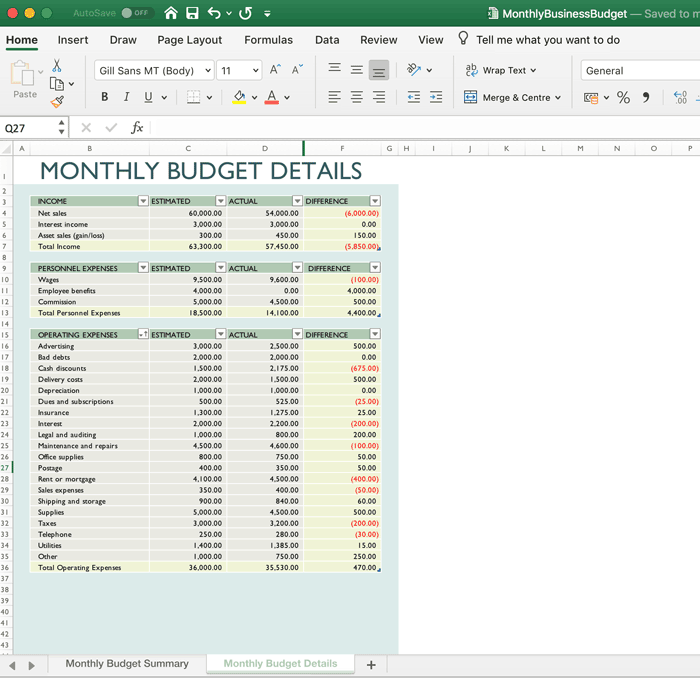Screen dimensions: 700x678
Task: Expand the Merge & Centre options arrow
Action: [558, 97]
